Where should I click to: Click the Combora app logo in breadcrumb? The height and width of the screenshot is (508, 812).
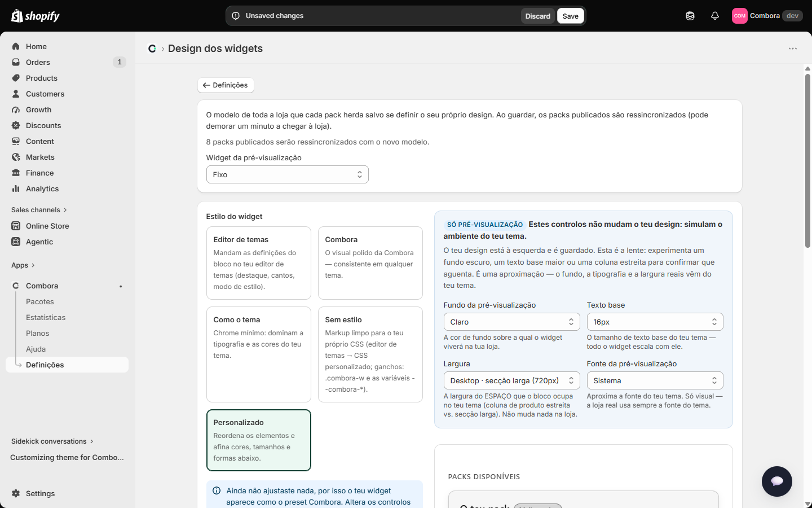(152, 49)
